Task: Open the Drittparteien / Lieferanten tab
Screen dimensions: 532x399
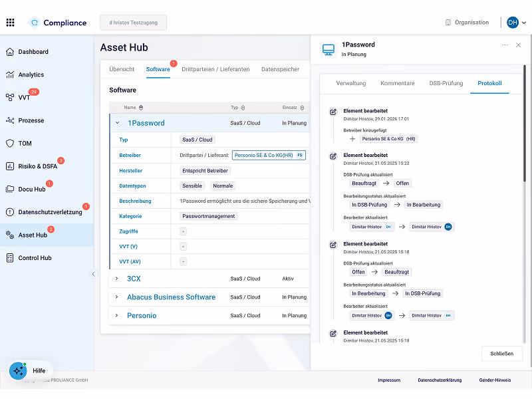Action: coord(215,69)
